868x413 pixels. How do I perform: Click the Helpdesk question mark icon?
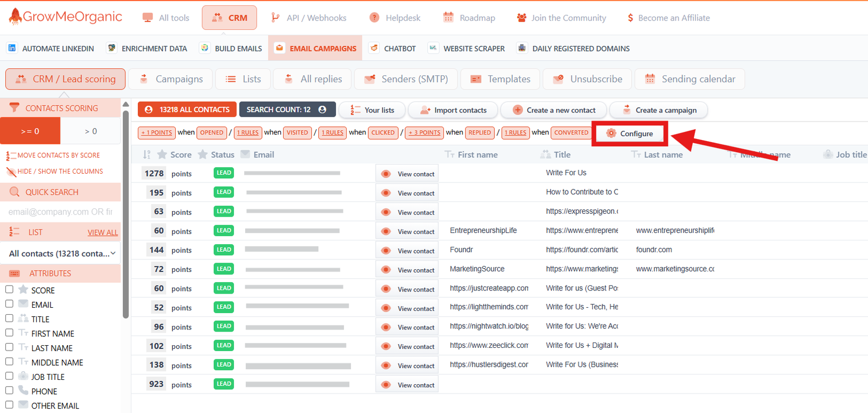click(x=374, y=17)
